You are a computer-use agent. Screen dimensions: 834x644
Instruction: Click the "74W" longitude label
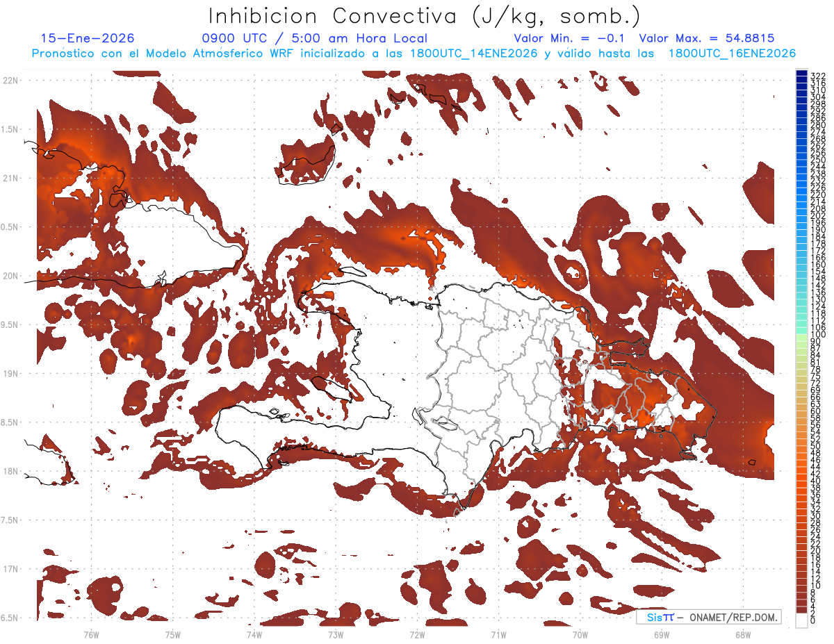pos(254,634)
